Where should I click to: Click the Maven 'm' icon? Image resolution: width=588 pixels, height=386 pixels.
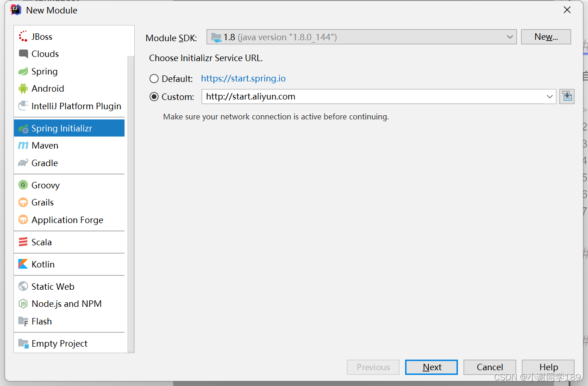[x=23, y=145]
